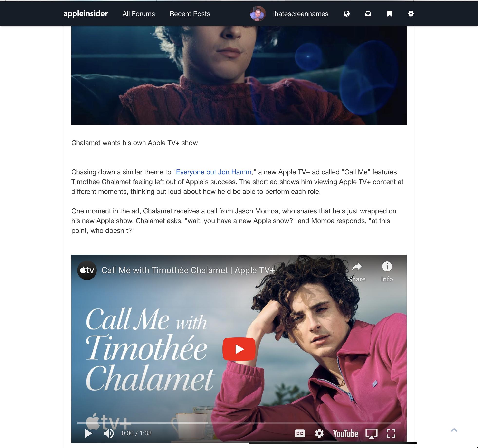Open the video Info icon

coord(387,267)
